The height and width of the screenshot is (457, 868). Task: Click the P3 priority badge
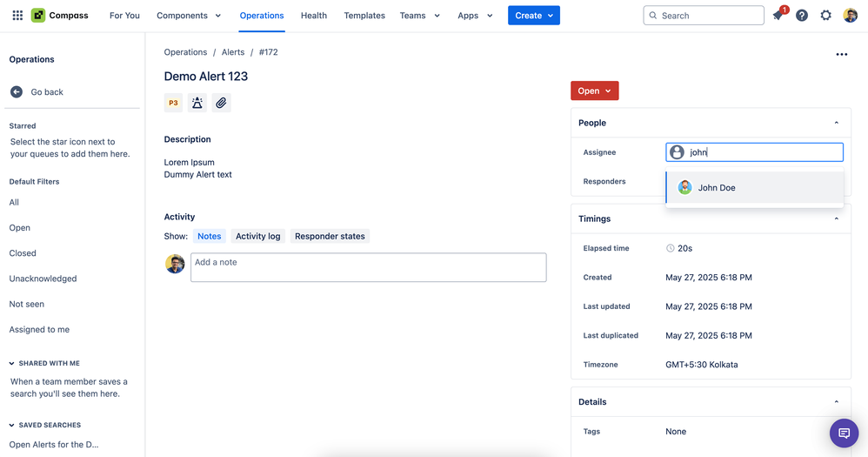(x=173, y=103)
